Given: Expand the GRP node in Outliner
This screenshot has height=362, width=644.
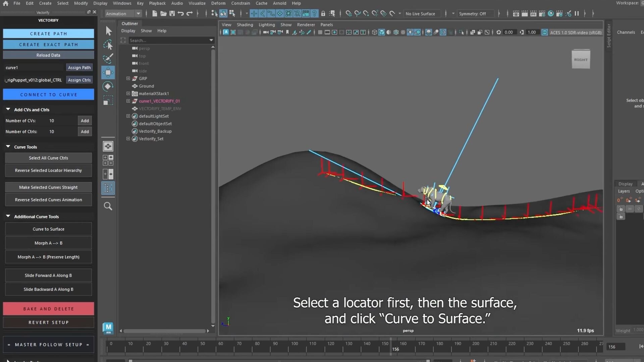Looking at the screenshot, I should pyautogui.click(x=128, y=78).
